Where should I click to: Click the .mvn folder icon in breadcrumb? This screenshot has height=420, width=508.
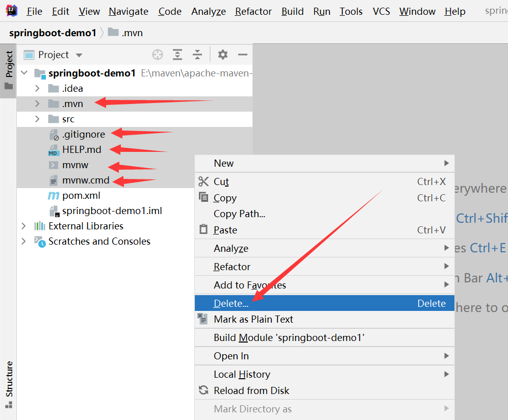tap(113, 32)
